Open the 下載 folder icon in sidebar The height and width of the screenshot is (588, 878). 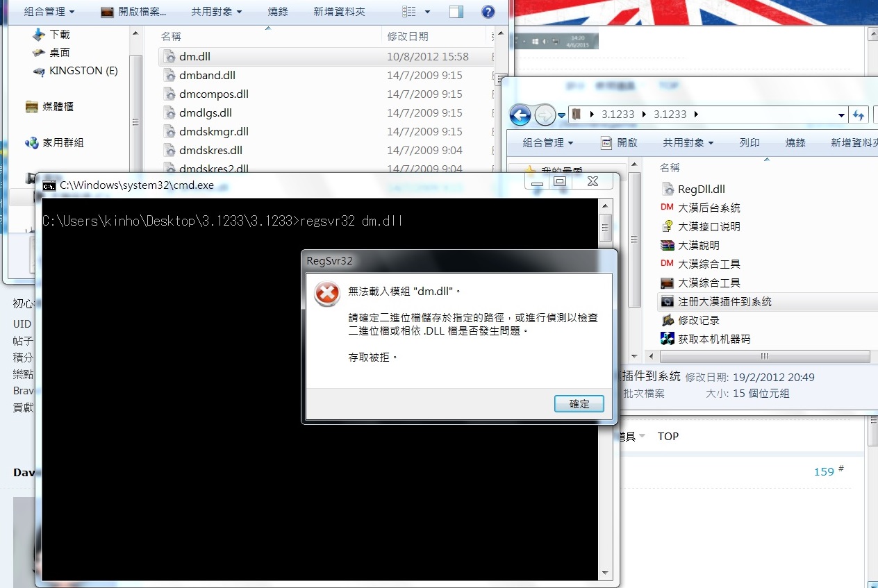coord(39,34)
